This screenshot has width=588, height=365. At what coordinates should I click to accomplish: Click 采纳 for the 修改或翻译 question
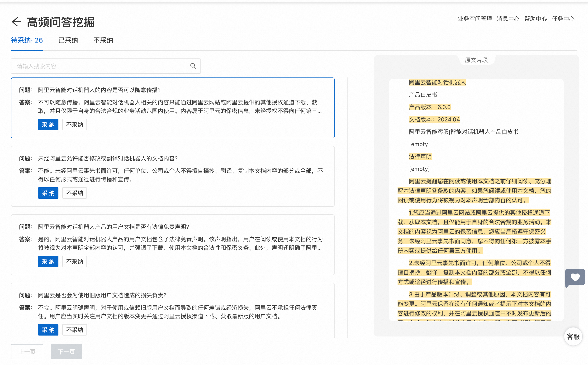click(x=48, y=193)
